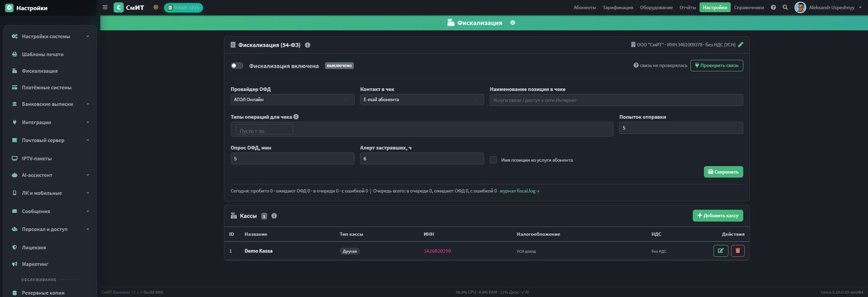Open Шаблоны печати sidebar item

pyautogui.click(x=50, y=54)
